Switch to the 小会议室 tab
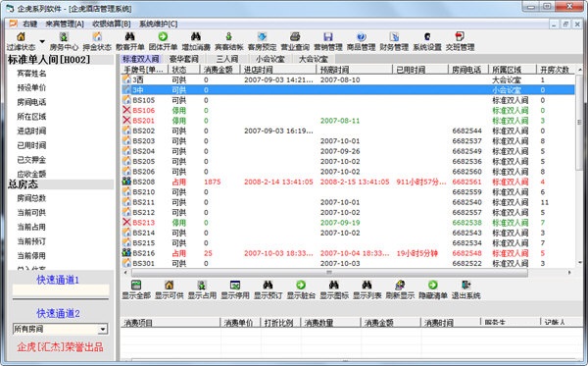Screen dimensions: 588x366 coord(270,59)
